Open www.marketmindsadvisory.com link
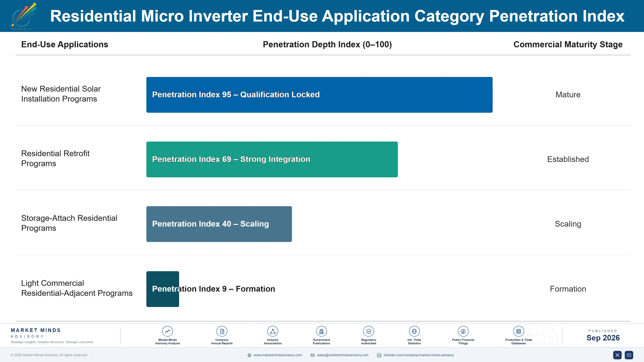The height and width of the screenshot is (362, 644). [x=278, y=355]
